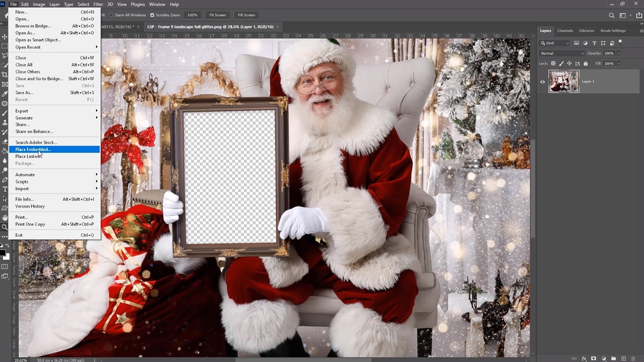Hide Layer 1 with the eye icon

point(542,81)
